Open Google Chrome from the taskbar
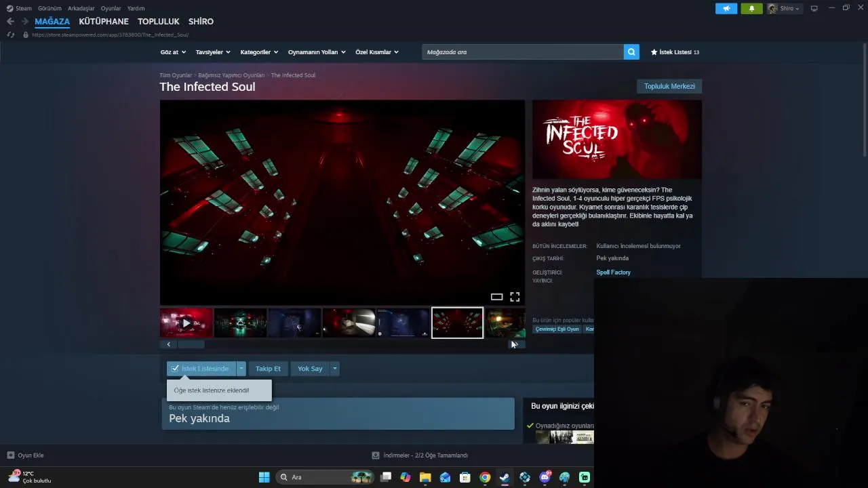The height and width of the screenshot is (488, 868). coord(485,477)
